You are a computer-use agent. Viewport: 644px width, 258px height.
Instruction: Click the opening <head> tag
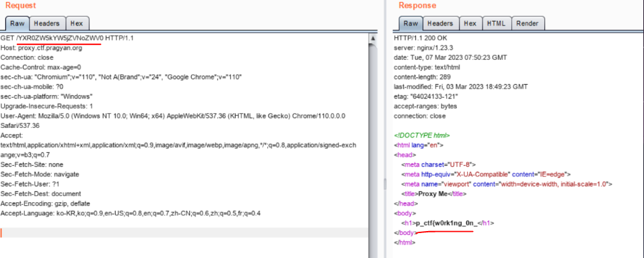coord(404,155)
